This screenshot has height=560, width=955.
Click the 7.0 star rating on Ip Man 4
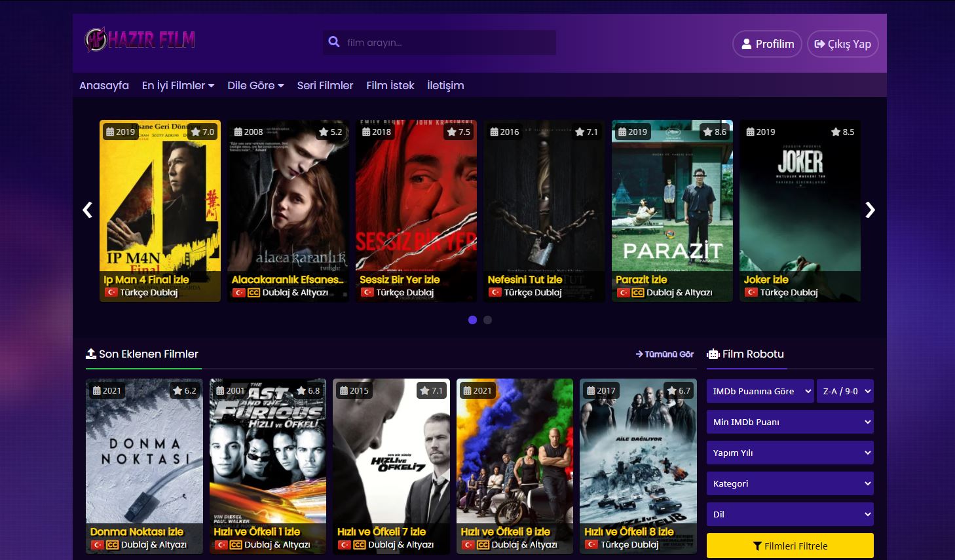[202, 132]
